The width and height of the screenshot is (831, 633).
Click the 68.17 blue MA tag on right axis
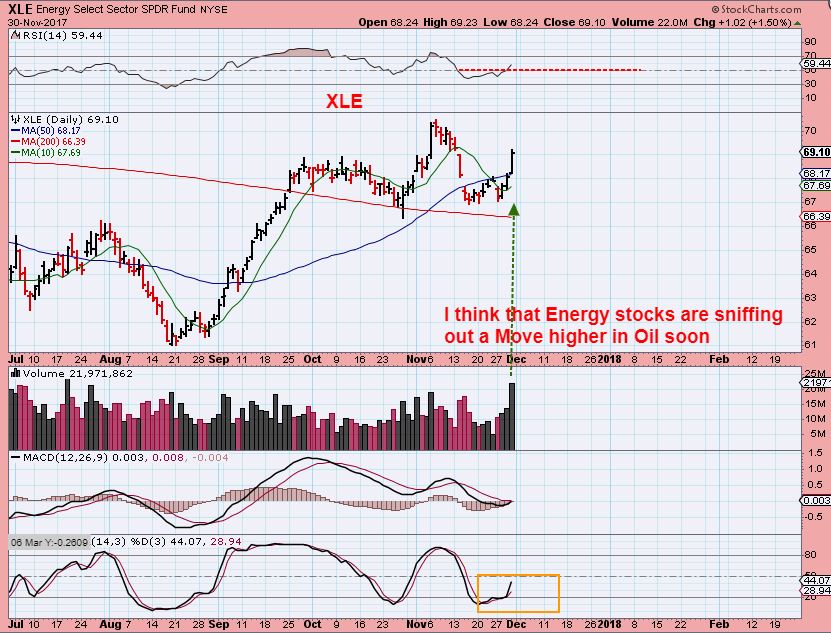coord(816,173)
